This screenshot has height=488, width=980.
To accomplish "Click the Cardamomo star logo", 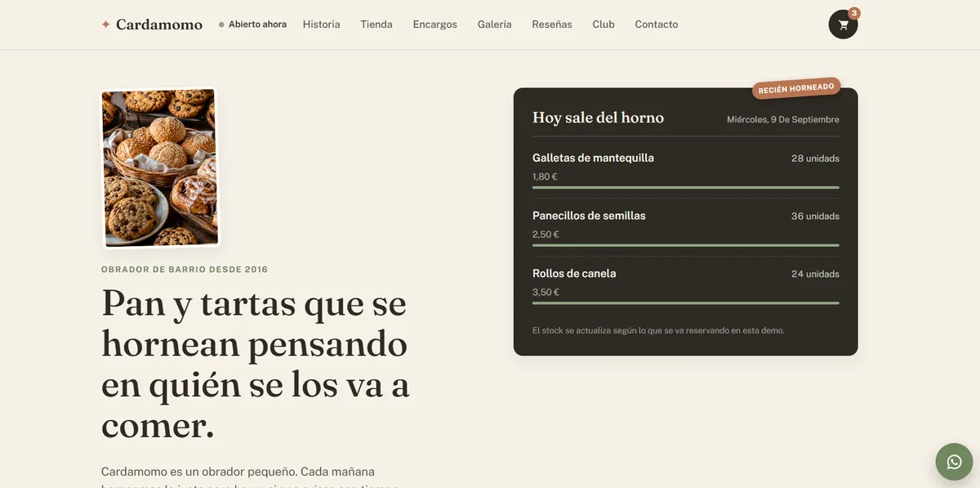I will point(105,25).
